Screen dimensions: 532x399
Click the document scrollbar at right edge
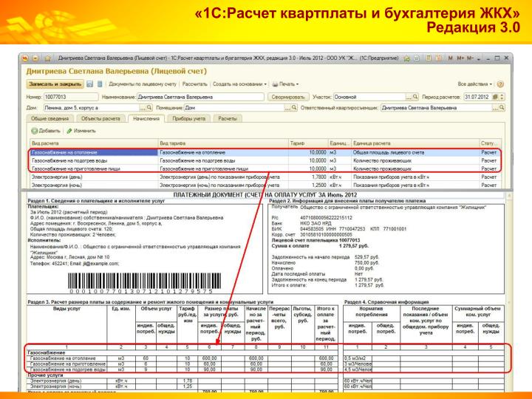[509, 292]
